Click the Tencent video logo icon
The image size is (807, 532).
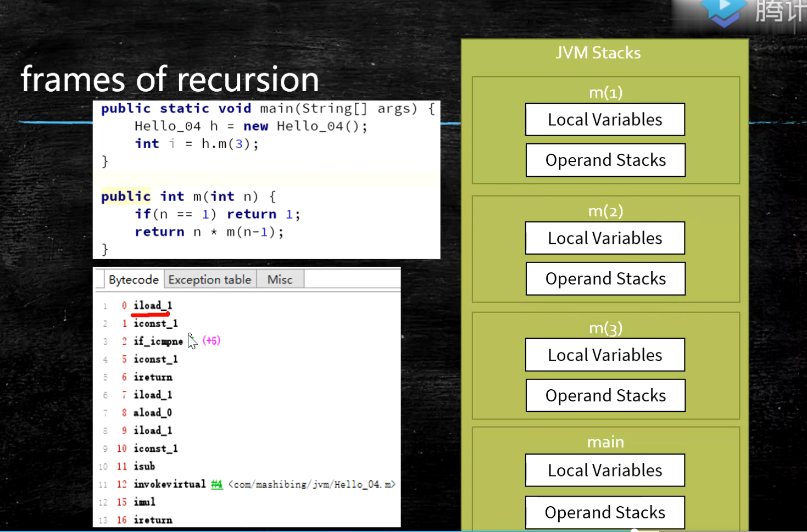pos(724,12)
